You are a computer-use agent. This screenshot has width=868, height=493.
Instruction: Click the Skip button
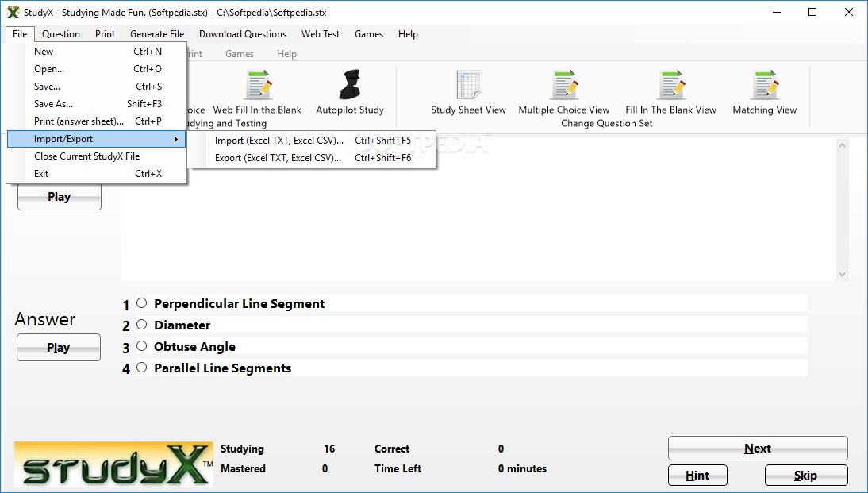point(806,476)
